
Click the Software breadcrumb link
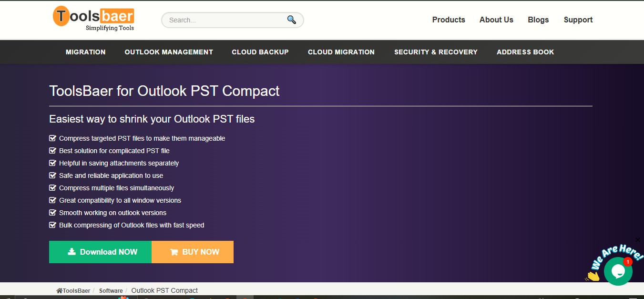point(111,290)
